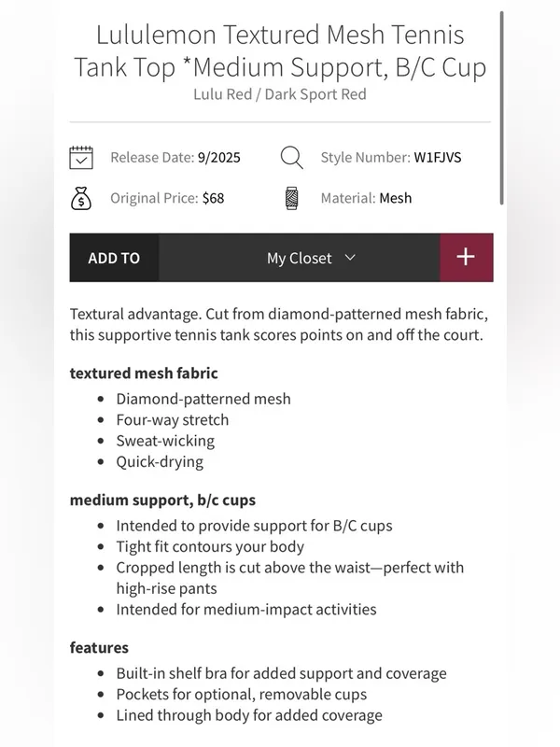Click the plus icon to add item
Viewport: 560px width, 747px height.
click(x=466, y=258)
